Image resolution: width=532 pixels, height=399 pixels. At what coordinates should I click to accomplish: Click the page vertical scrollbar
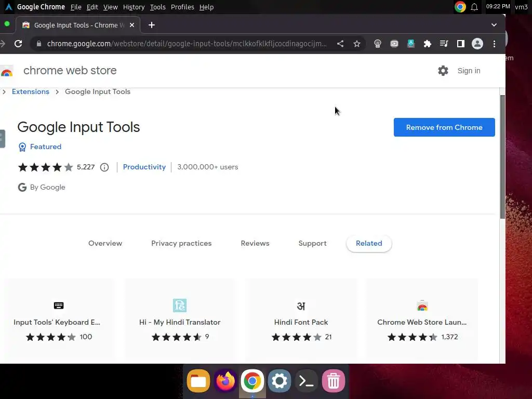(502, 157)
